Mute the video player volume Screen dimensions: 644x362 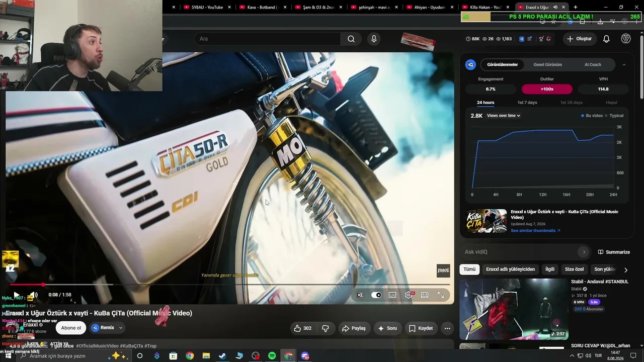pos(33,295)
